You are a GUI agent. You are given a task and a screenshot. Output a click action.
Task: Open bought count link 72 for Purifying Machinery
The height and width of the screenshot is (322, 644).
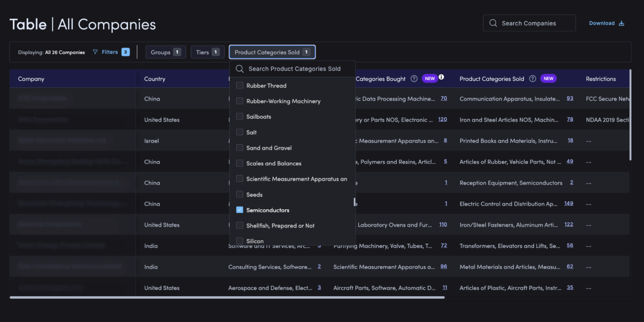click(444, 245)
